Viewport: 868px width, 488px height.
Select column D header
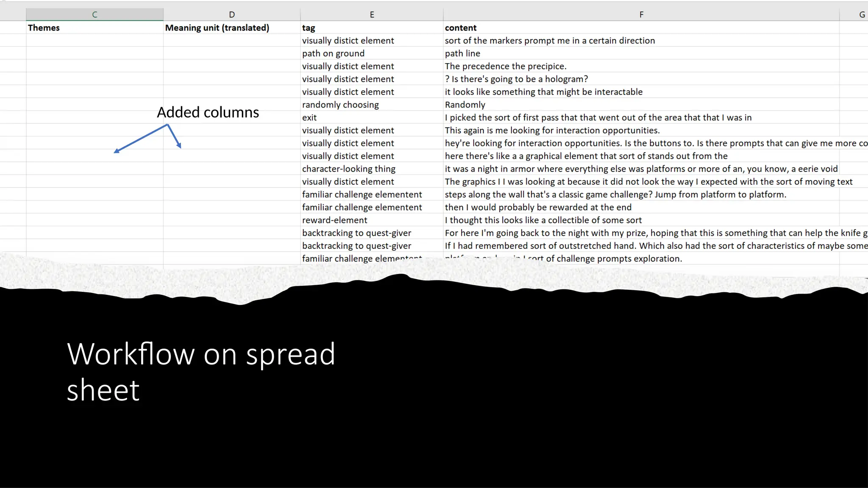coord(232,14)
